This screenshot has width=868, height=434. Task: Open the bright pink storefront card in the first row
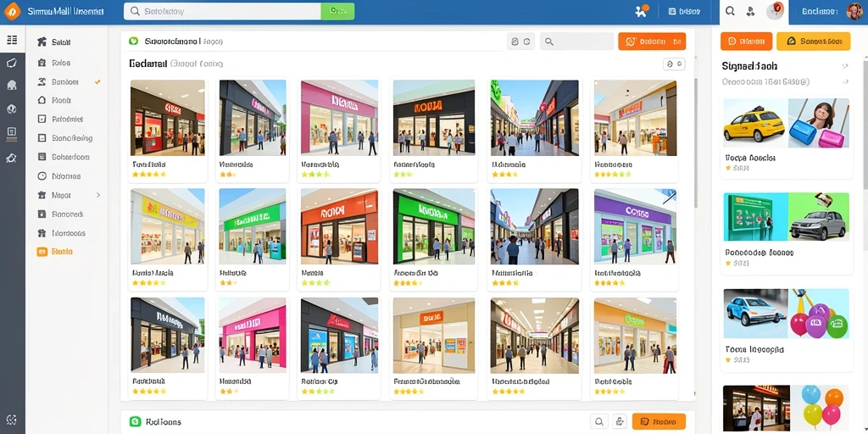339,129
